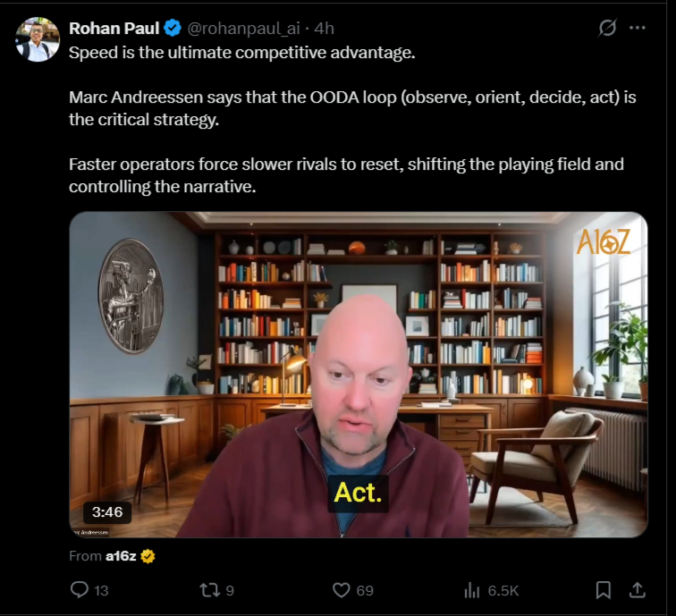Click the 3:46 video duration badge
The width and height of the screenshot is (676, 616).
pos(107,512)
